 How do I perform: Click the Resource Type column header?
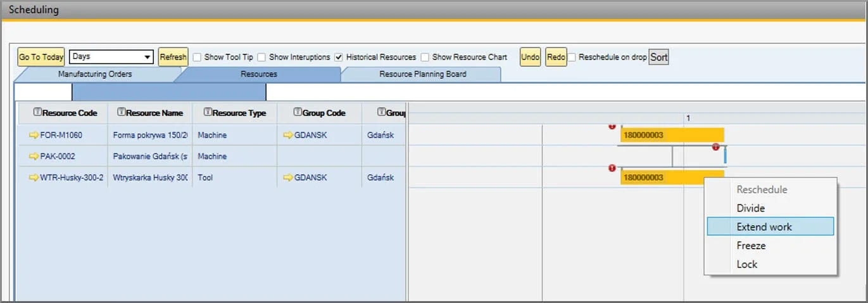(x=234, y=113)
